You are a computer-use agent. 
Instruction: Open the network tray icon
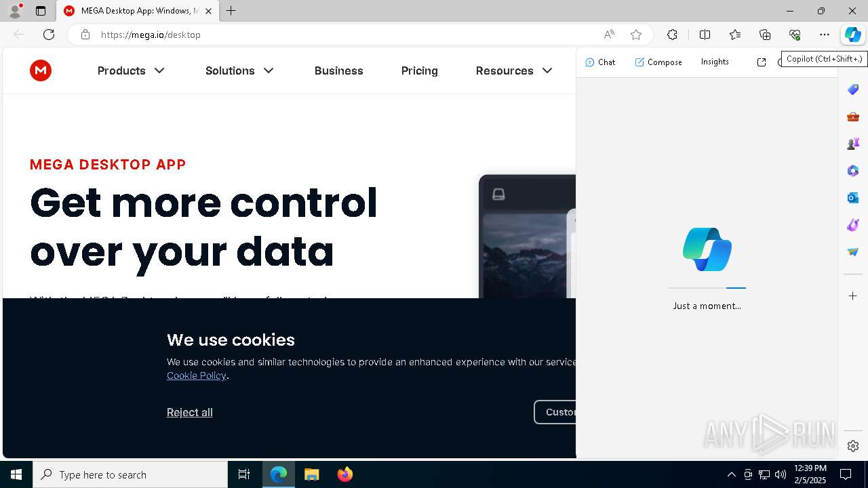[764, 474]
